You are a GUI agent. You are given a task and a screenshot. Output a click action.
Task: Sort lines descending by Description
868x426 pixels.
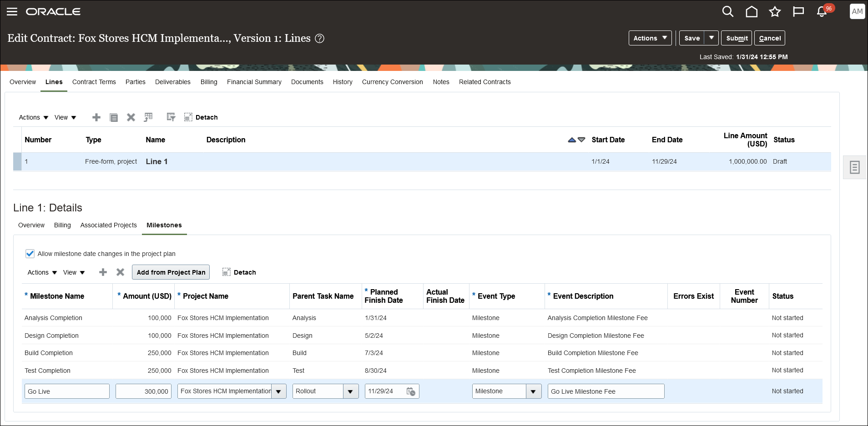coord(581,140)
